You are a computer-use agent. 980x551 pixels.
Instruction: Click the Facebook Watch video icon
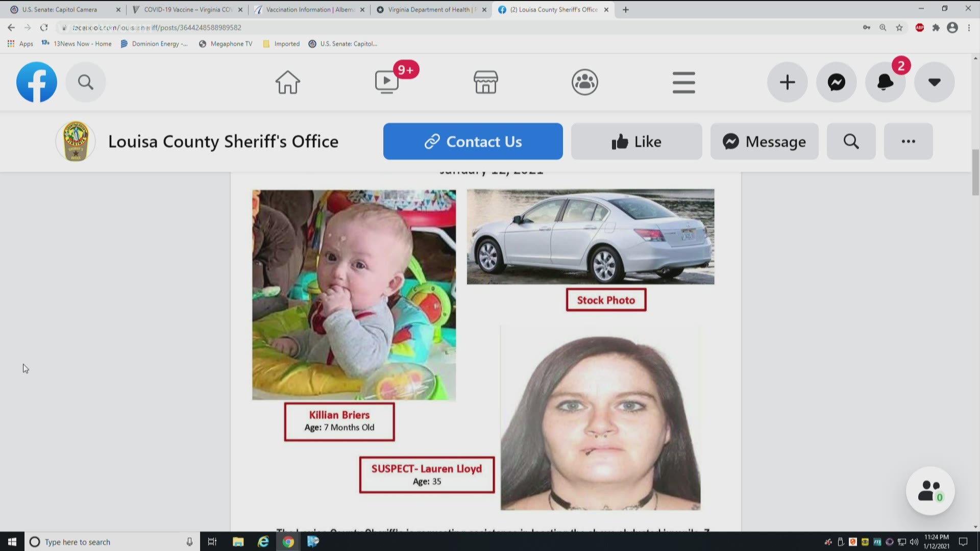(x=387, y=82)
